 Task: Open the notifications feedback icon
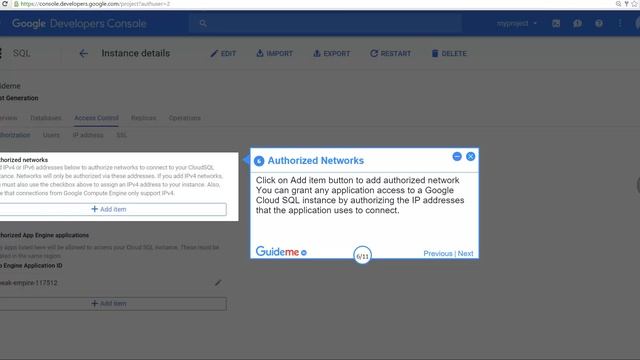[x=577, y=24]
